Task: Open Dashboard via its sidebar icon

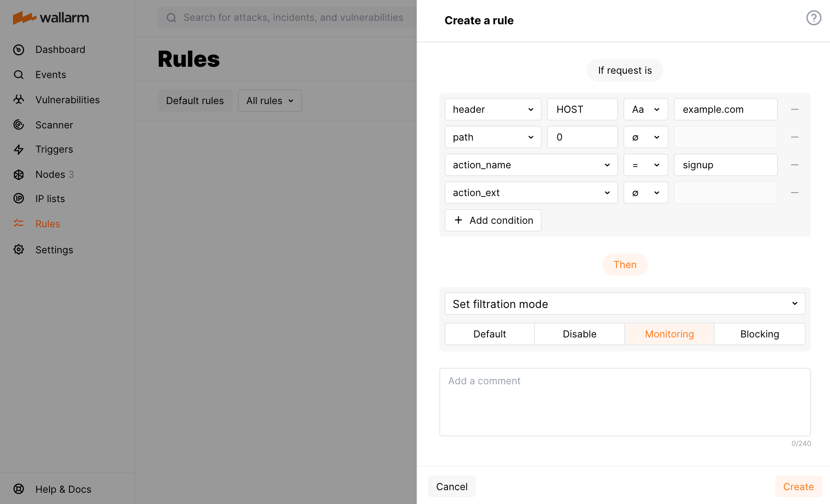Action: (x=19, y=50)
